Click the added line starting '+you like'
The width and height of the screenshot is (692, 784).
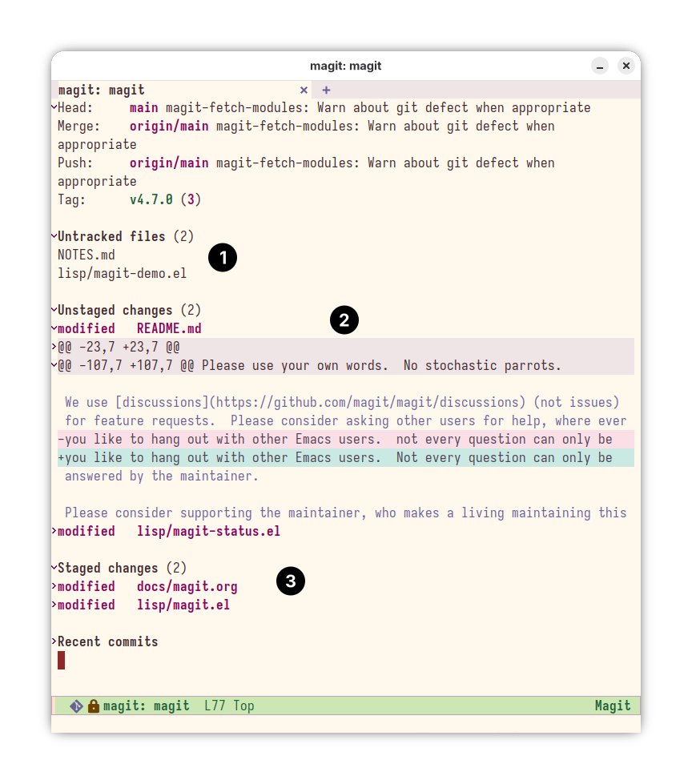(x=345, y=457)
